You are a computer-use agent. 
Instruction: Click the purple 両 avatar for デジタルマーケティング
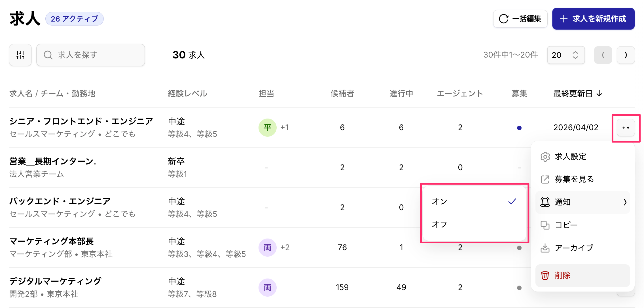pos(267,288)
